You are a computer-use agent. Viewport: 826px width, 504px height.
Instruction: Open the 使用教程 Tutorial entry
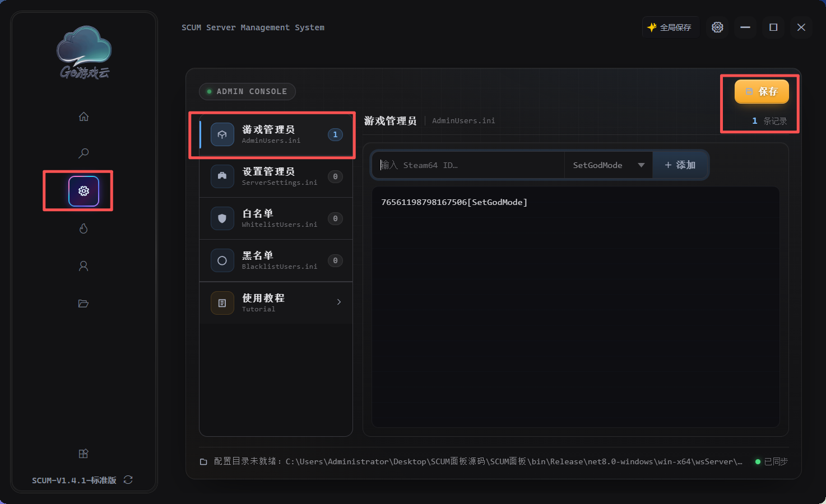pos(276,303)
